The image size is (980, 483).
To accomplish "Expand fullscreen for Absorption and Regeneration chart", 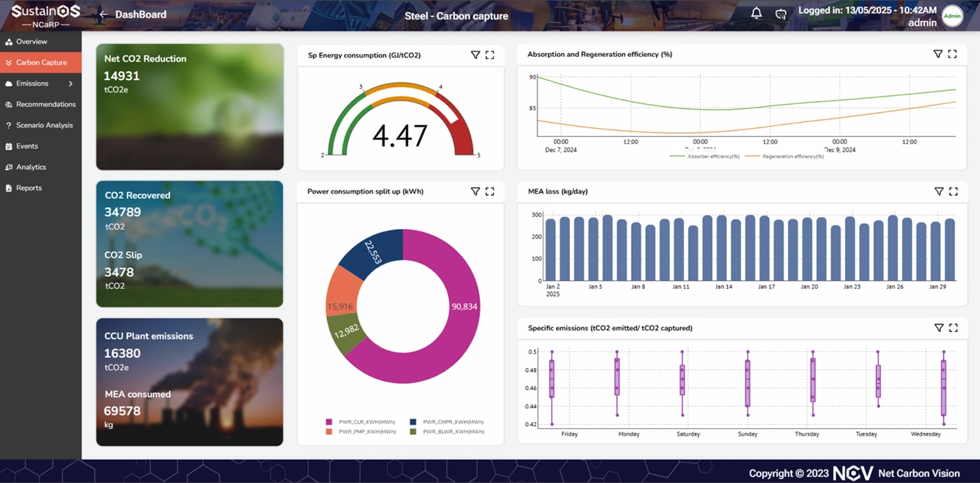I will (x=952, y=54).
